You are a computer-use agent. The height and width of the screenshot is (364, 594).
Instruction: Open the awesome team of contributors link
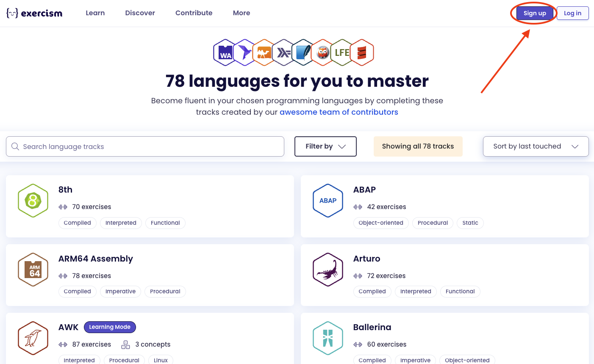point(339,112)
